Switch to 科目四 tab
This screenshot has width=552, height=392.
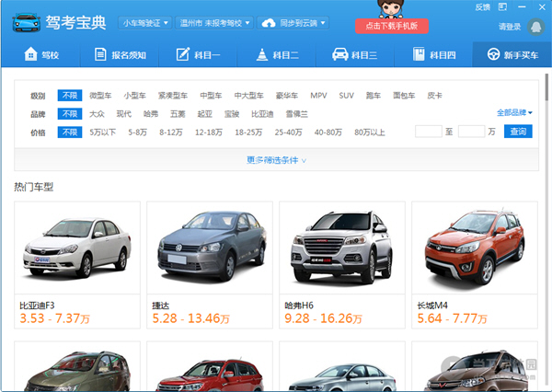coord(434,54)
